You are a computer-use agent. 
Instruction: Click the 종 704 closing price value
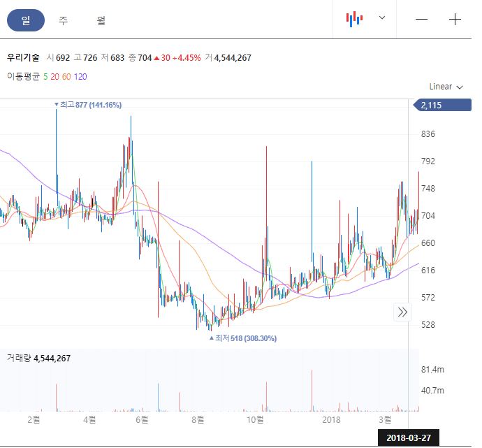click(x=140, y=57)
